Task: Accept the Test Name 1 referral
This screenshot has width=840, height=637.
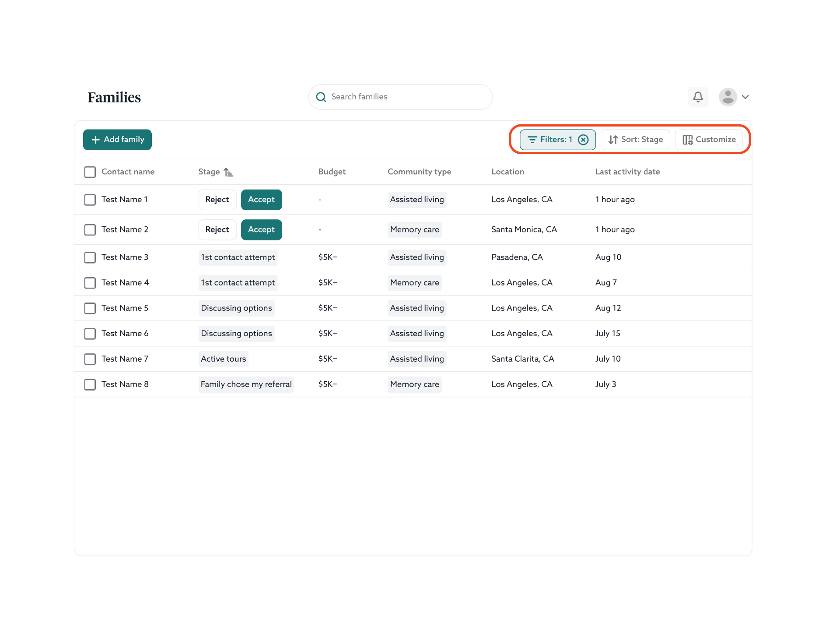Action: 262,200
